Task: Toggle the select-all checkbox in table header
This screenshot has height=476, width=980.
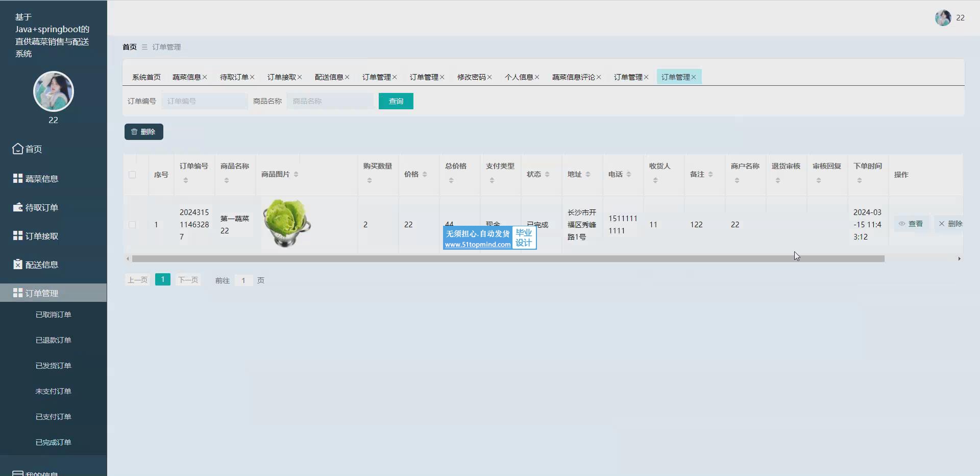Action: [132, 175]
